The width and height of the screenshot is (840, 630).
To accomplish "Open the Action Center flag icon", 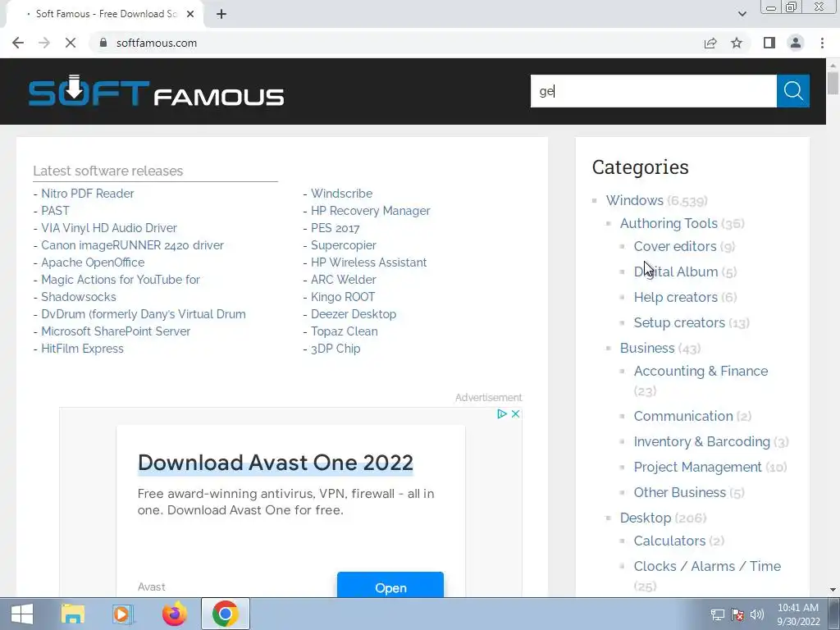I will click(737, 614).
